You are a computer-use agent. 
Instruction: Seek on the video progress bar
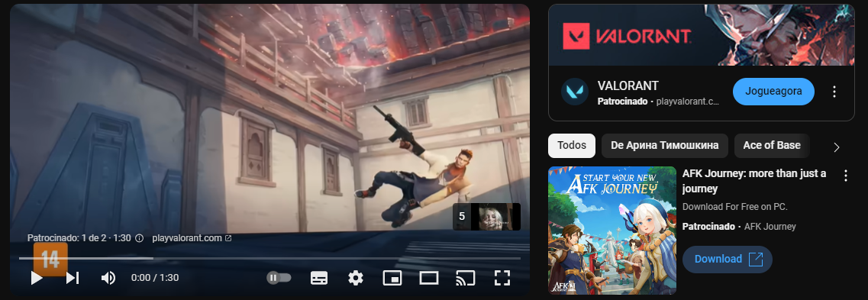click(269, 258)
